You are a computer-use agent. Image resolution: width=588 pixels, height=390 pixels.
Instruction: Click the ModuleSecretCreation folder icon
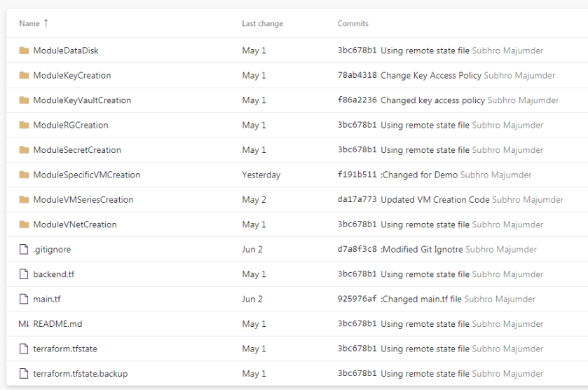pyautogui.click(x=24, y=150)
